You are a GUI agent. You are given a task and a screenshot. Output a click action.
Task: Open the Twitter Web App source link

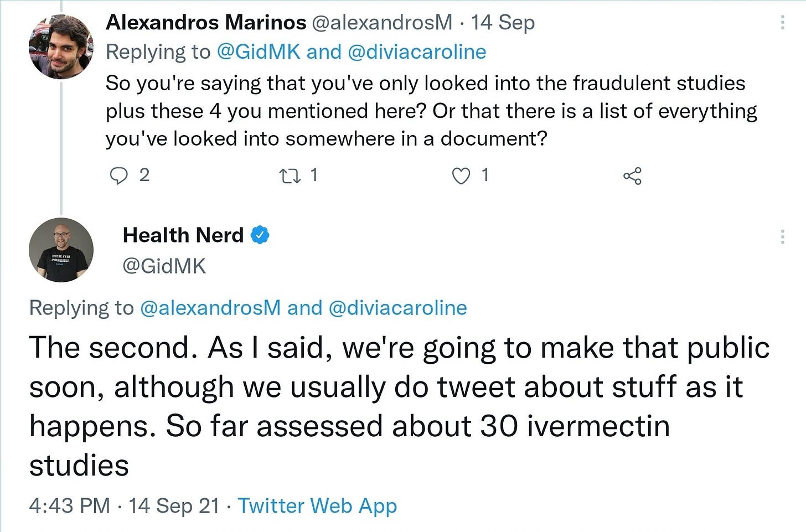click(x=318, y=506)
